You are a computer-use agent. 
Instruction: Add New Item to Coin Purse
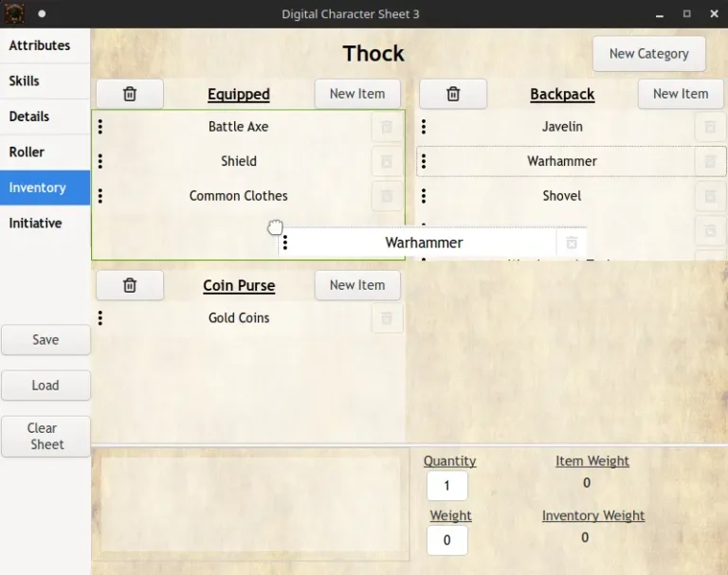click(x=357, y=285)
